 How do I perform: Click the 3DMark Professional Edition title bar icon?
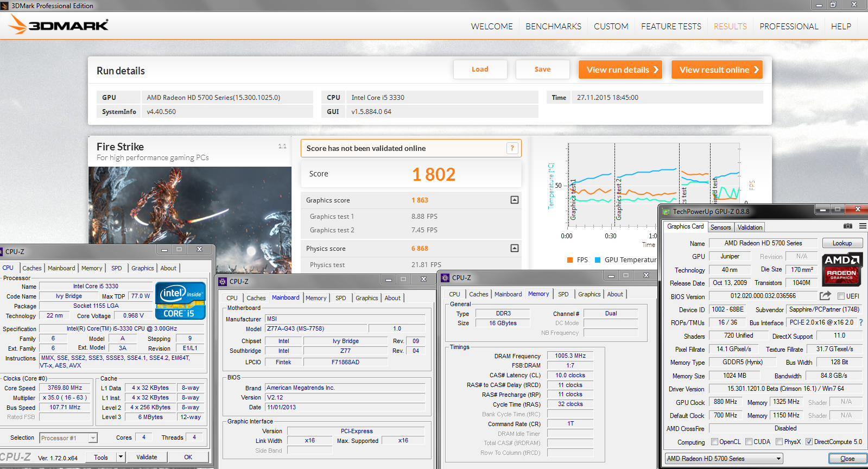[x=5, y=5]
